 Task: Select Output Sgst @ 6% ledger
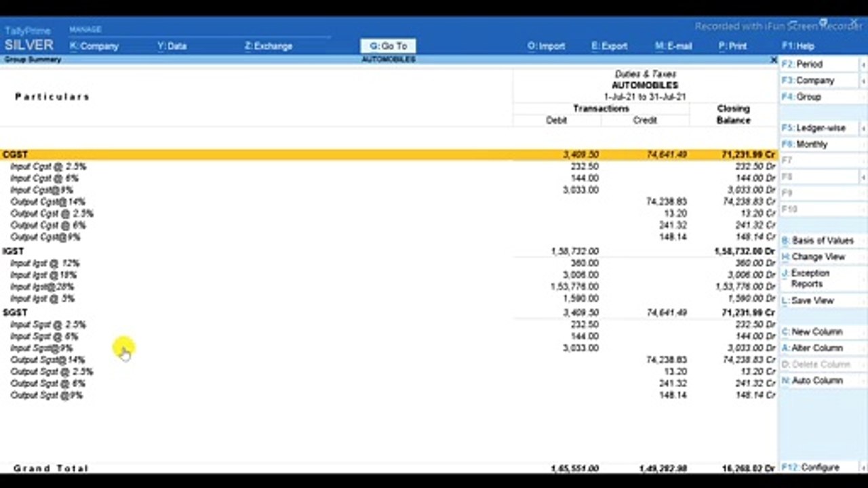[48, 384]
